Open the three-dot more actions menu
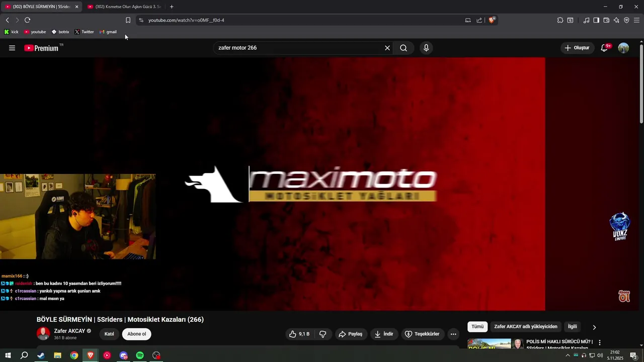The height and width of the screenshot is (362, 644). tap(453, 334)
